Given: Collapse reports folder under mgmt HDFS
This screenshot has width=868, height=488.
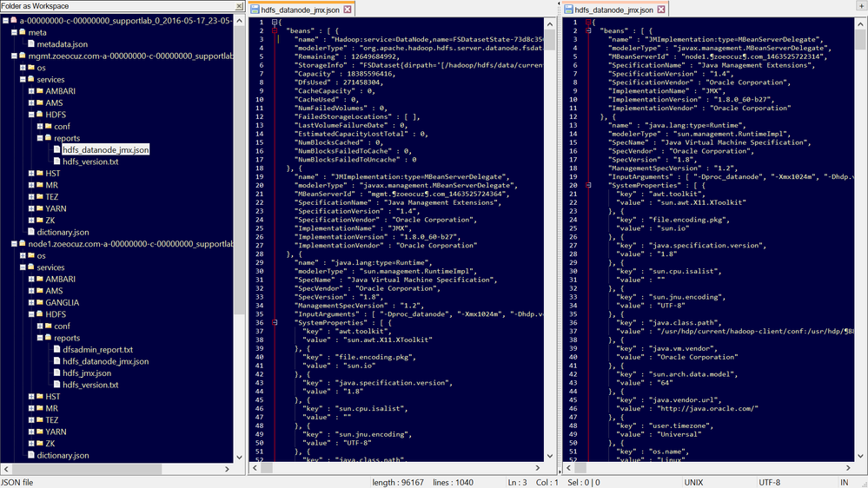Looking at the screenshot, I should pos(40,138).
